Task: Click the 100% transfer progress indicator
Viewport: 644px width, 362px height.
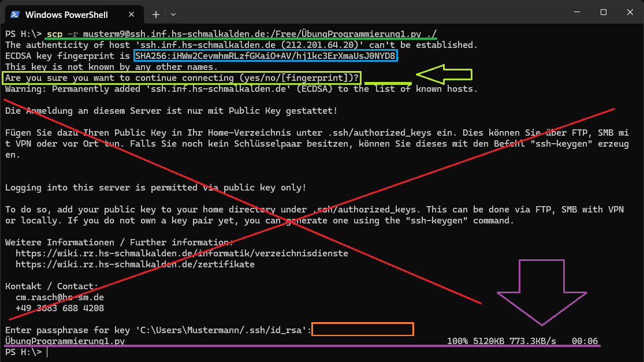Action: [457, 341]
